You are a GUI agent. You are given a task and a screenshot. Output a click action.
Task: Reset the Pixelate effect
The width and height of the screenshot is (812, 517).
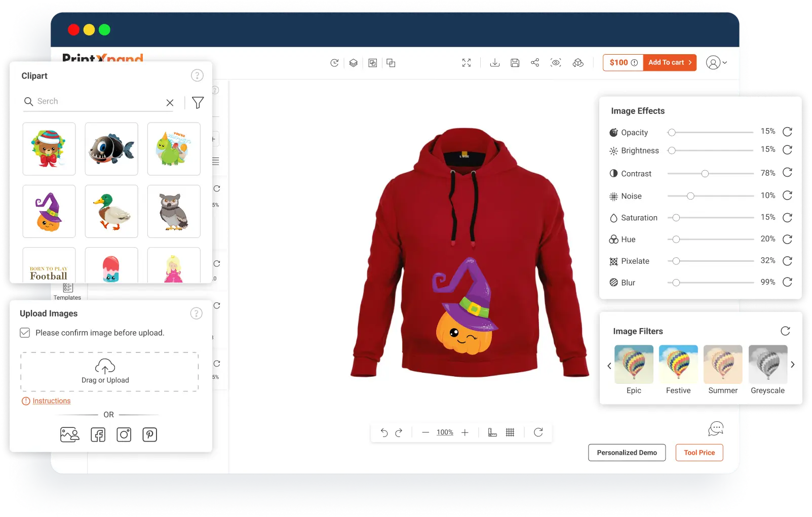coord(787,261)
